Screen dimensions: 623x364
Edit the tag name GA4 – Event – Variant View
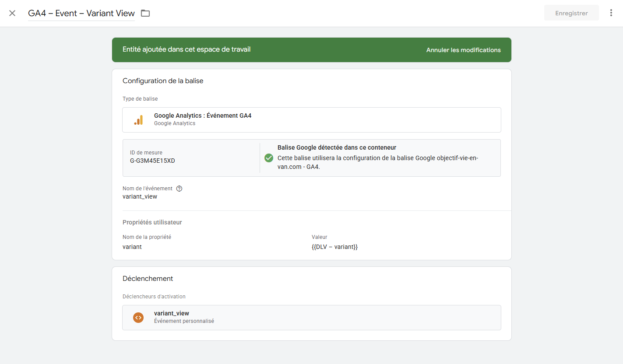click(81, 13)
